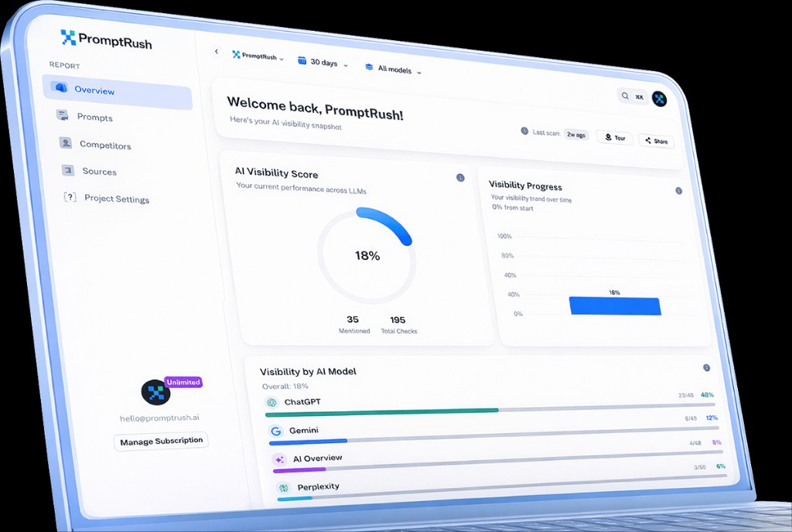Image resolution: width=792 pixels, height=532 pixels.
Task: Open search with the magnifier icon
Action: (x=625, y=95)
